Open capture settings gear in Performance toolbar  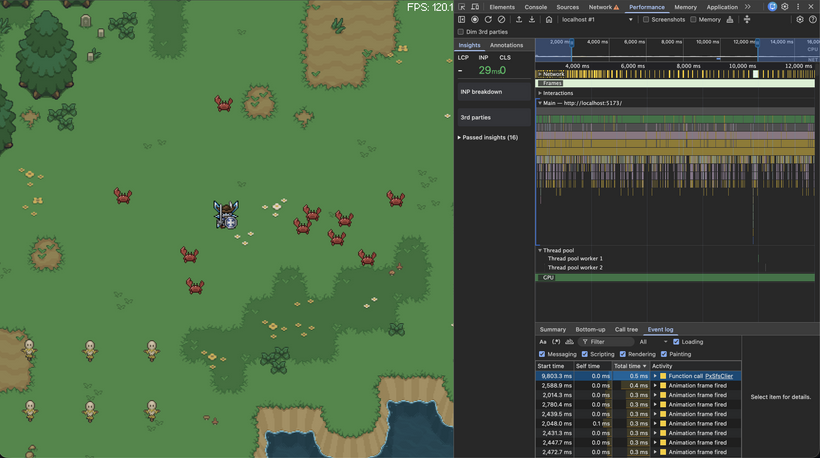(800, 19)
